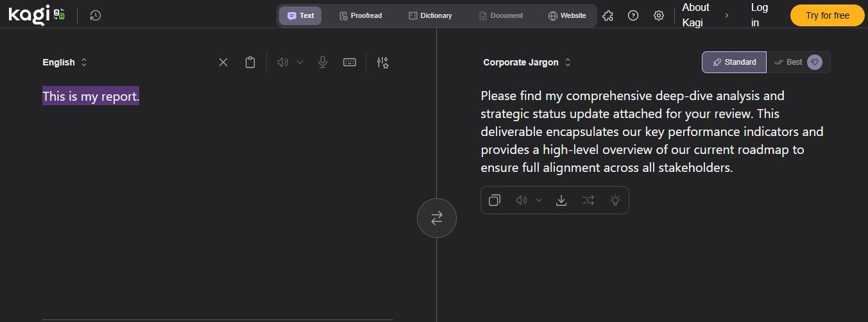Viewport: 868px width, 322px height.
Task: Open the translation history icon
Action: [96, 15]
